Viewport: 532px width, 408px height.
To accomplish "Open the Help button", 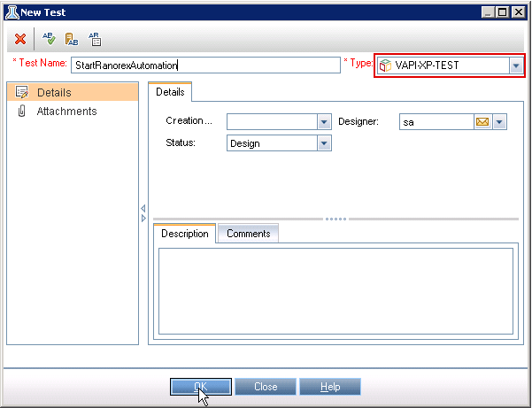I will coord(330,387).
